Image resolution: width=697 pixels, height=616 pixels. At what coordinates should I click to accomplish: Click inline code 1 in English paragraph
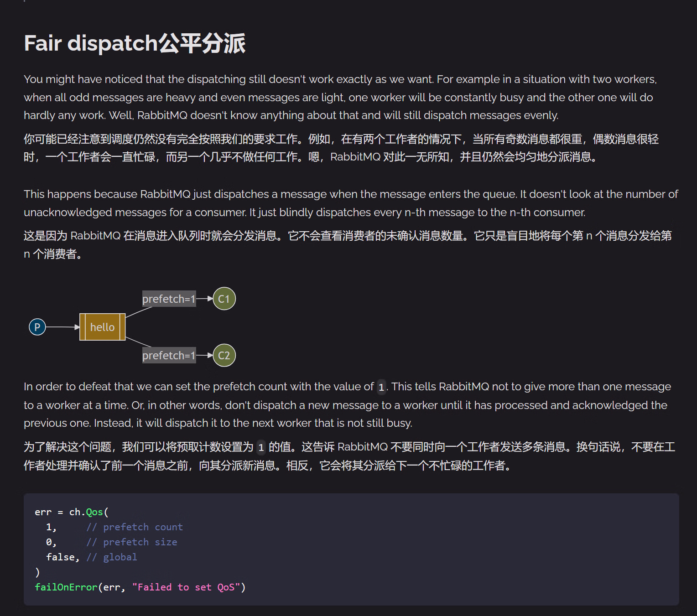(x=381, y=387)
